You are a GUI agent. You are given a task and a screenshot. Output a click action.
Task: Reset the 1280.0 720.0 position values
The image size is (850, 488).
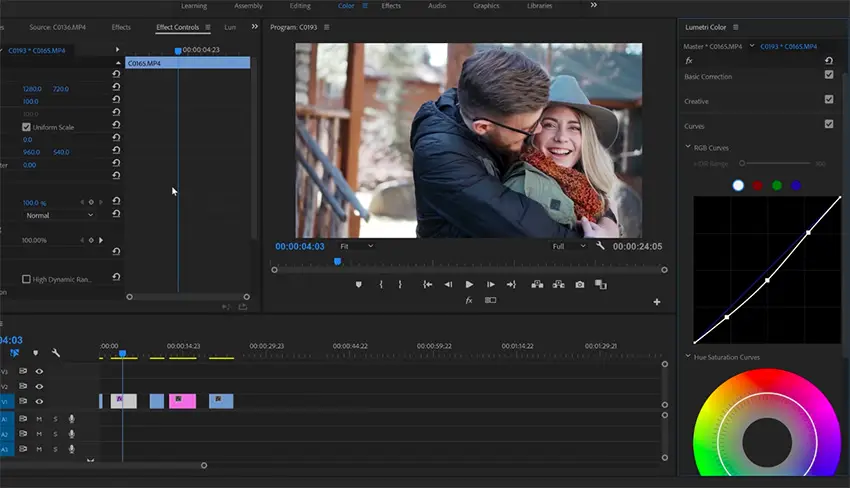coord(116,87)
